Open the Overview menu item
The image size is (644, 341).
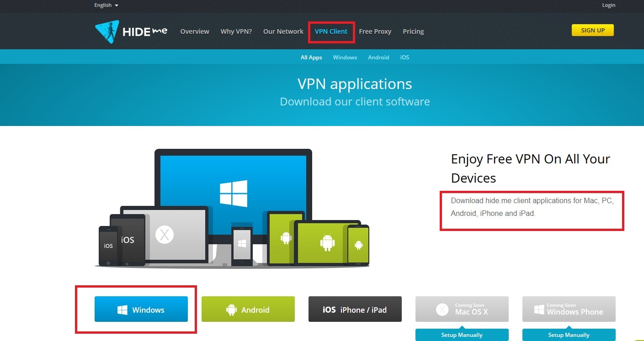(195, 31)
